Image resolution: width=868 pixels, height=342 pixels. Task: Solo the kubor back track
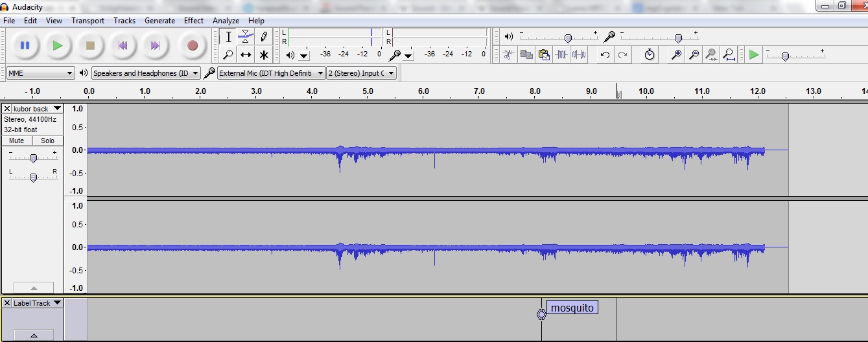point(48,141)
